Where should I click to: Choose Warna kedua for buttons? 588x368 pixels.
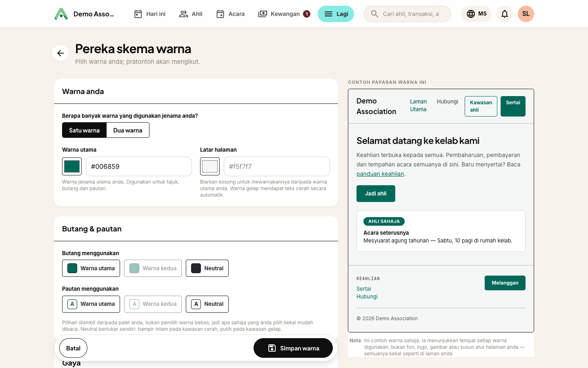[x=153, y=268]
